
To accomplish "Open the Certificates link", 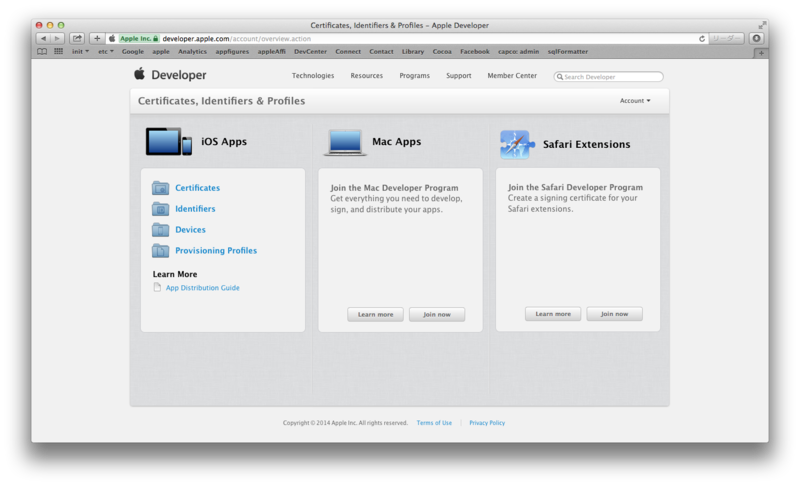I will coord(197,188).
